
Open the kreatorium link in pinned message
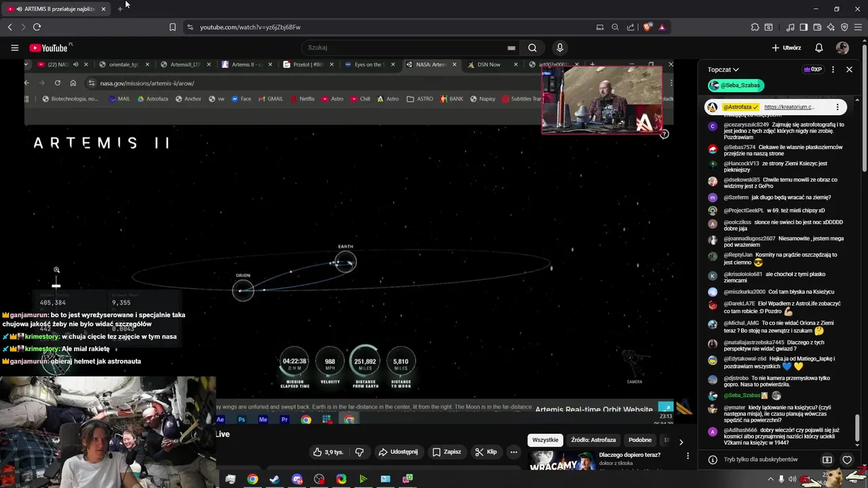click(x=789, y=107)
